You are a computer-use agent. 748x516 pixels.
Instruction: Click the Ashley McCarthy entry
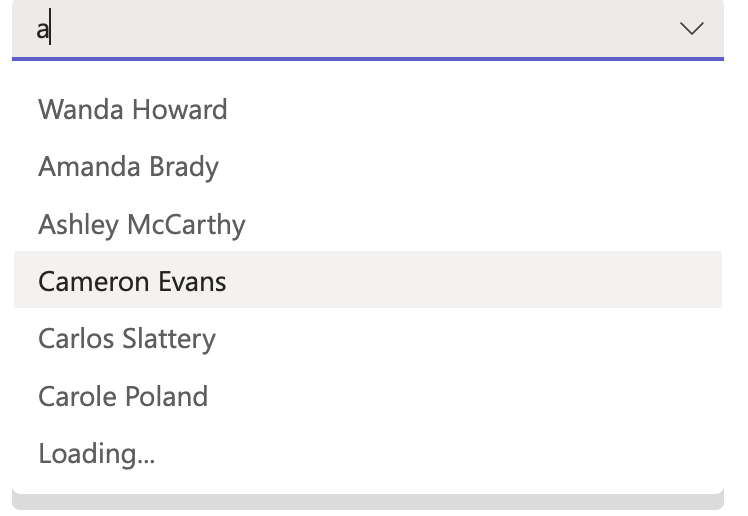tap(142, 224)
